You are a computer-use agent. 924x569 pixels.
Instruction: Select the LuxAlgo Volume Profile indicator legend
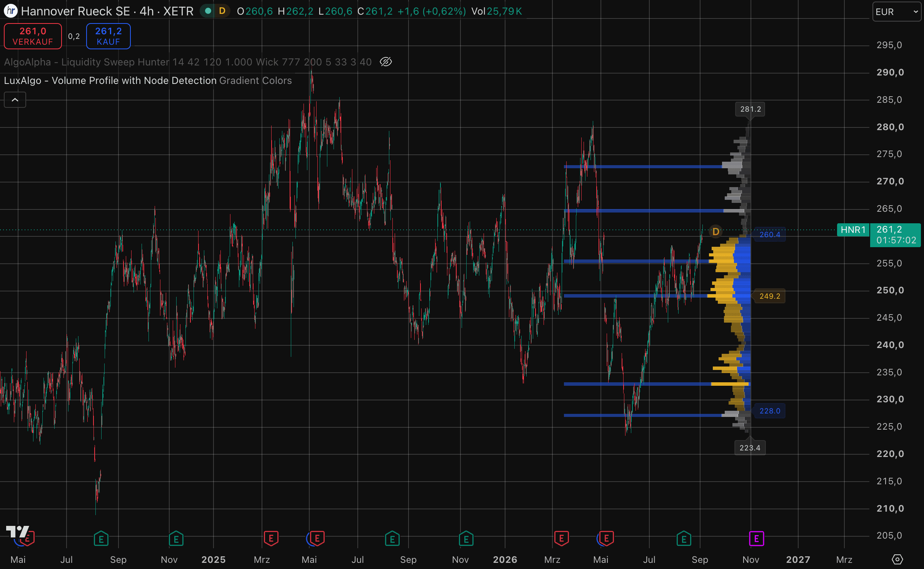tap(148, 80)
